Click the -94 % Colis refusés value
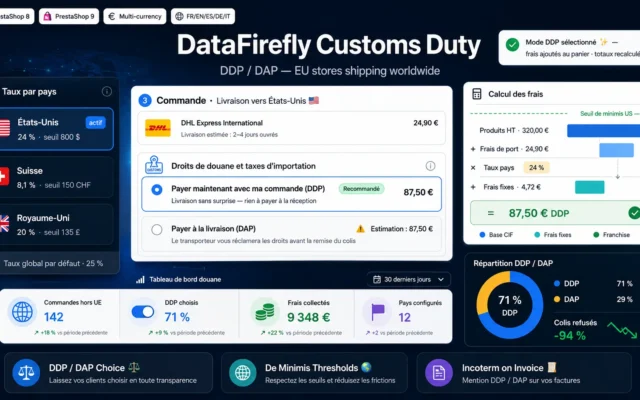 click(570, 336)
